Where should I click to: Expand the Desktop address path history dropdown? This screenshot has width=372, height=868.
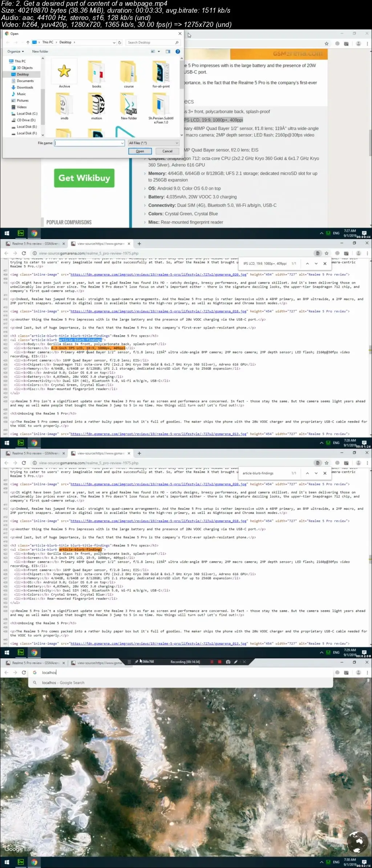click(x=114, y=43)
